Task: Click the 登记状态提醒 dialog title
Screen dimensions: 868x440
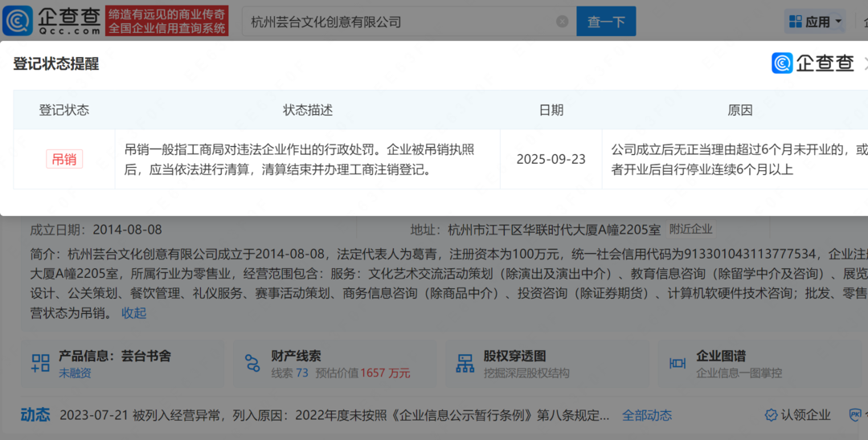Action: coord(56,63)
